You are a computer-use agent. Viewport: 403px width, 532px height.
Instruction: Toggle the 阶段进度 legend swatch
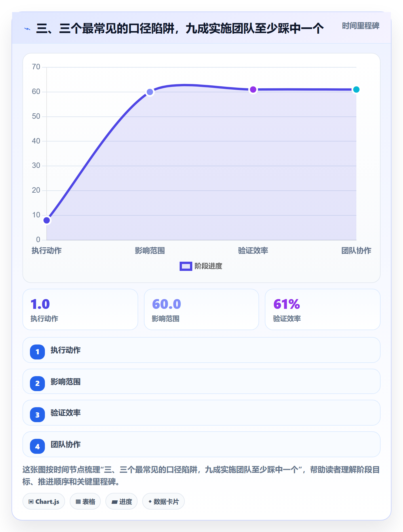pos(186,266)
